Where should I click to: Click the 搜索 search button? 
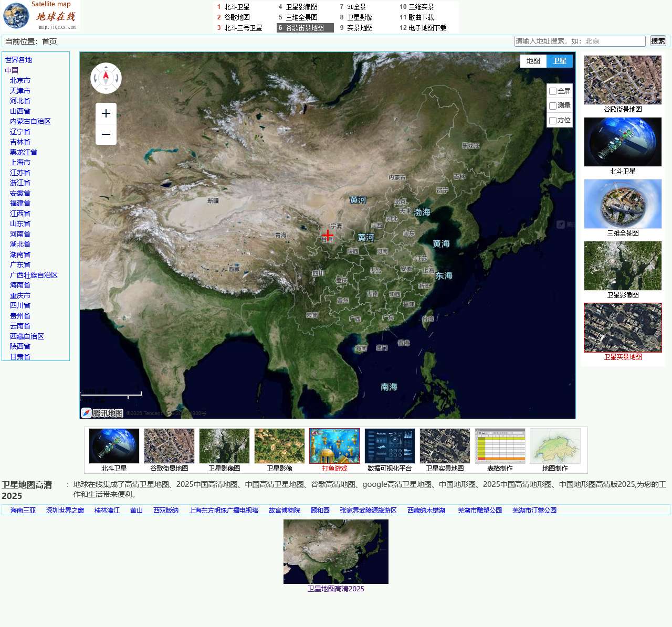658,40
